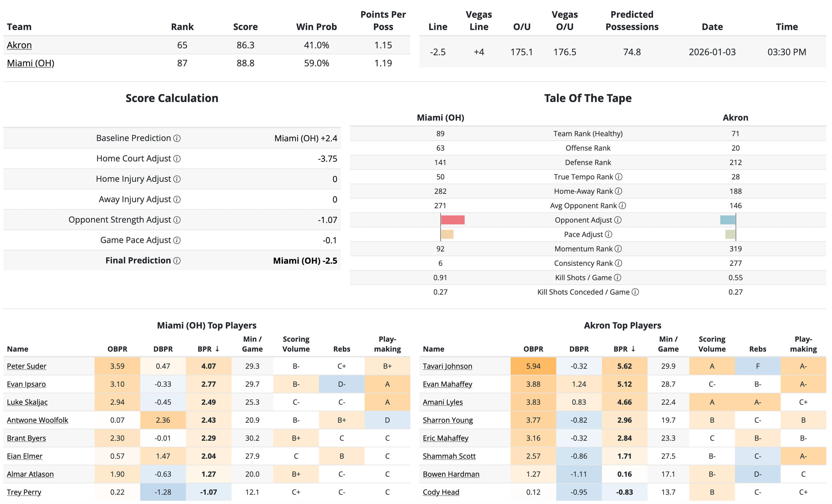This screenshot has width=832, height=504.
Task: Open info icon for Opponent Strength Adjust
Action: tap(177, 220)
